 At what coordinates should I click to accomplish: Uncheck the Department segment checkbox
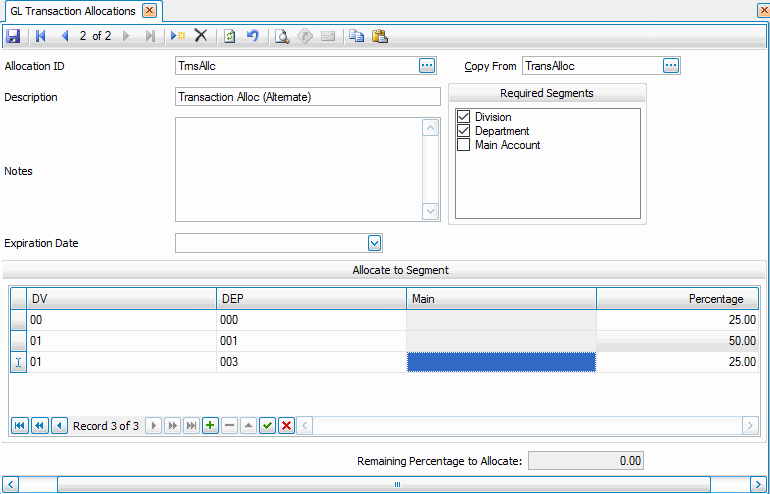click(x=463, y=131)
